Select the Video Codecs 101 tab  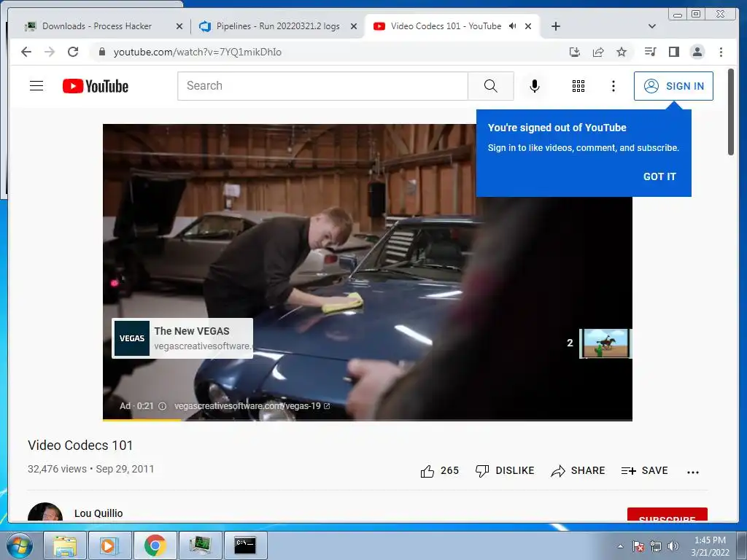pyautogui.click(x=446, y=26)
